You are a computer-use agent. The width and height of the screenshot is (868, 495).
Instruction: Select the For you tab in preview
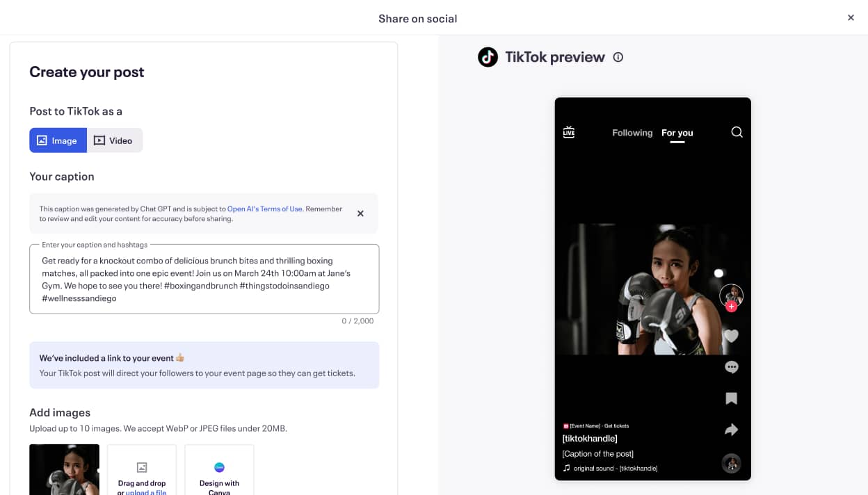(677, 133)
